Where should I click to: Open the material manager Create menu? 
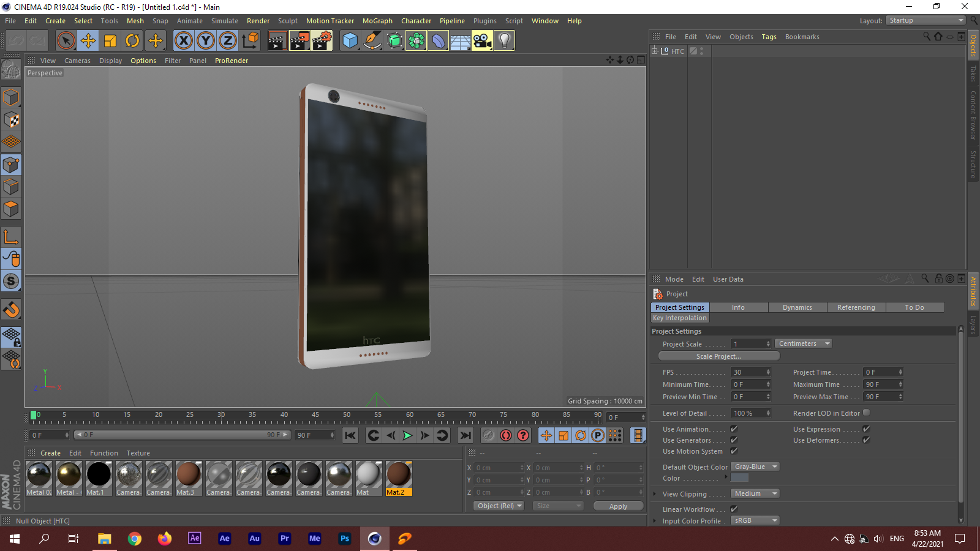pyautogui.click(x=50, y=453)
